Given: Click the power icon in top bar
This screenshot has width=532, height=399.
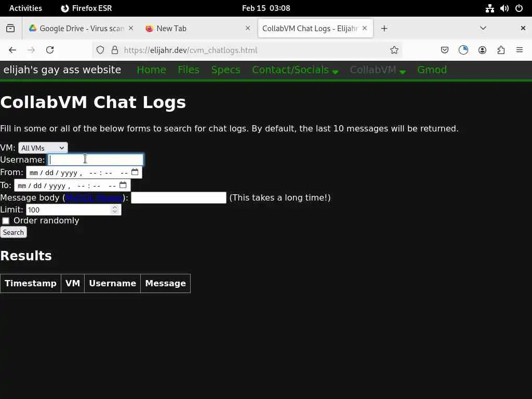Looking at the screenshot, I should (519, 8).
